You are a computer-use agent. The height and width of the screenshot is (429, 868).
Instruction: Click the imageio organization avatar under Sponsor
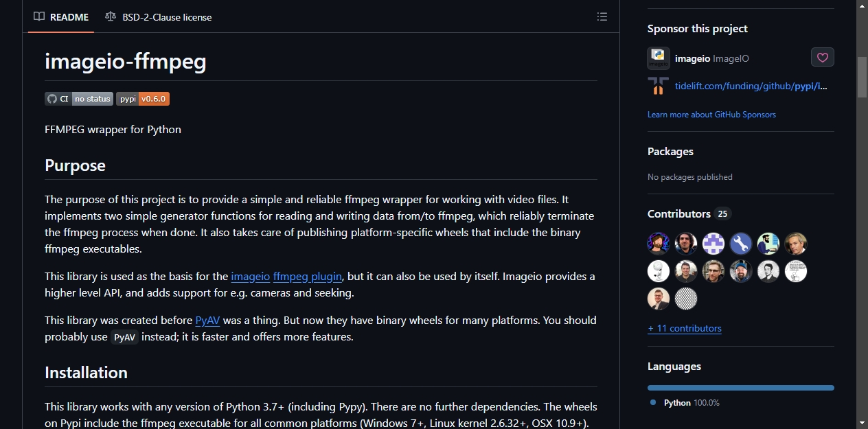tap(659, 58)
